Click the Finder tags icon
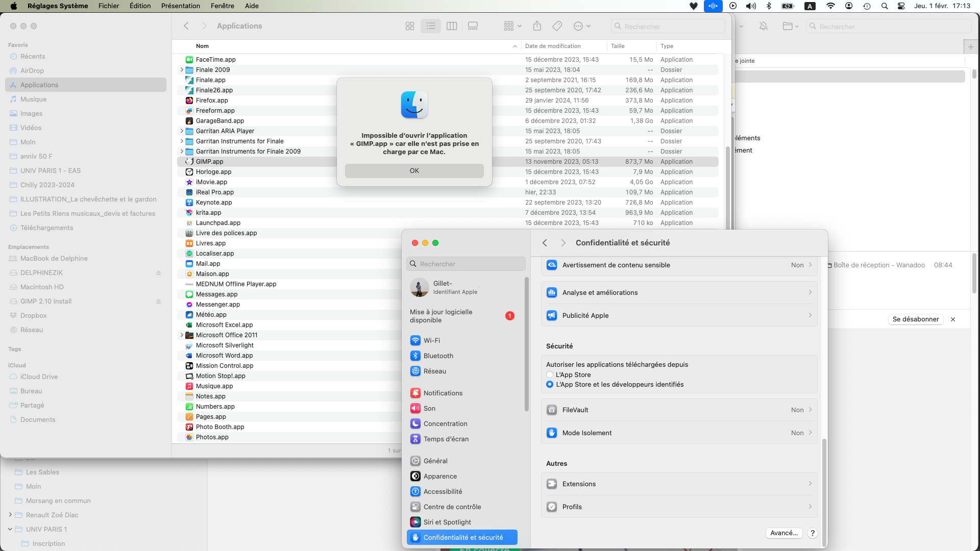The image size is (980, 551). click(x=557, y=26)
